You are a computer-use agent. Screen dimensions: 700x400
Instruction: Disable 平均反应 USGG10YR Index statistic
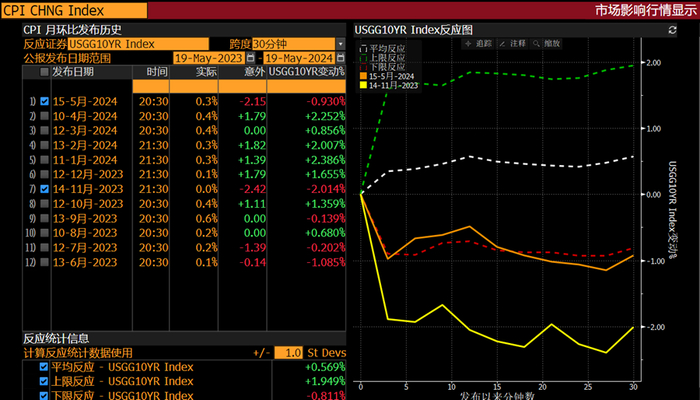[43, 367]
